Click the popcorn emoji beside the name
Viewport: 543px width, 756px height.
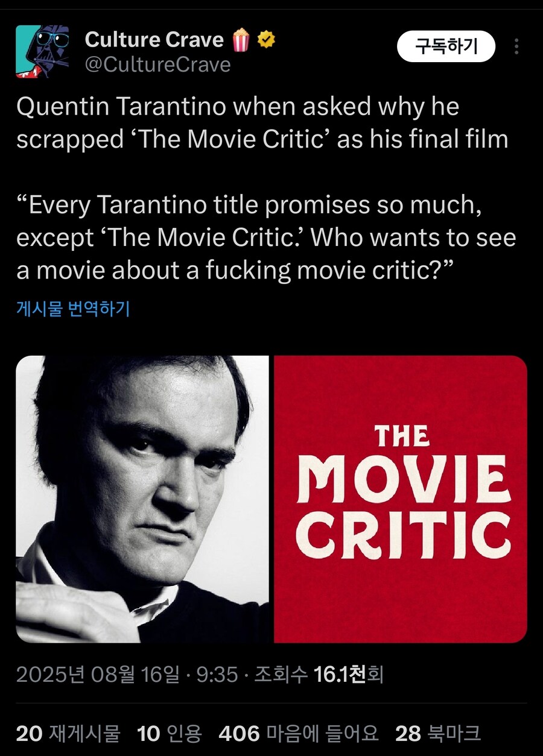coord(241,40)
